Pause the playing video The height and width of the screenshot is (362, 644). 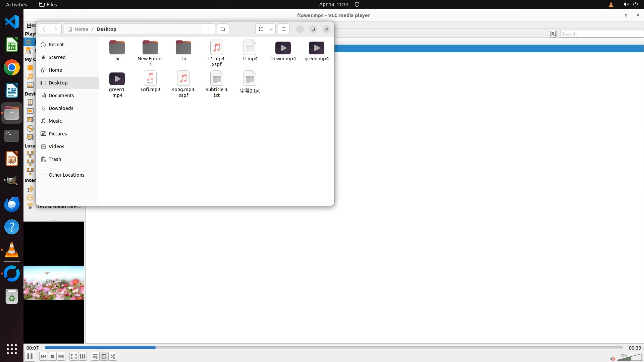(30, 356)
